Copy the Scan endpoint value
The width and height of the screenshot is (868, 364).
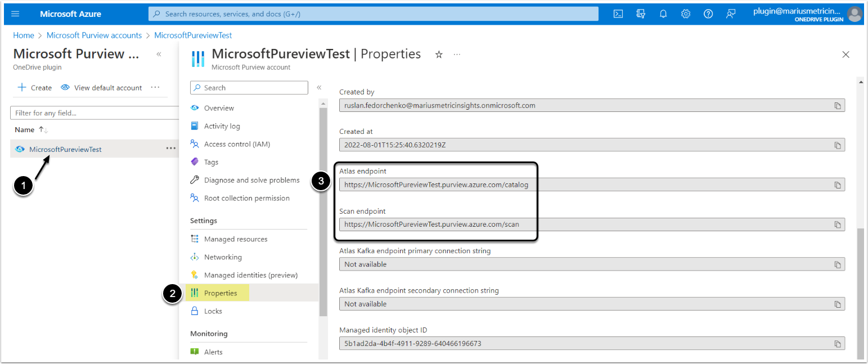tap(837, 224)
